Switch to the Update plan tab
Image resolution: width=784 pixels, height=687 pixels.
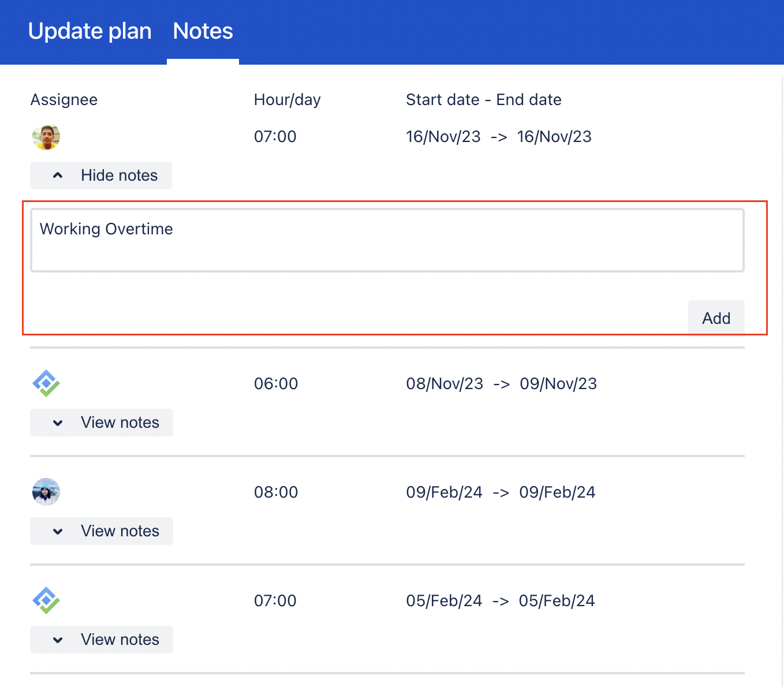tap(89, 31)
